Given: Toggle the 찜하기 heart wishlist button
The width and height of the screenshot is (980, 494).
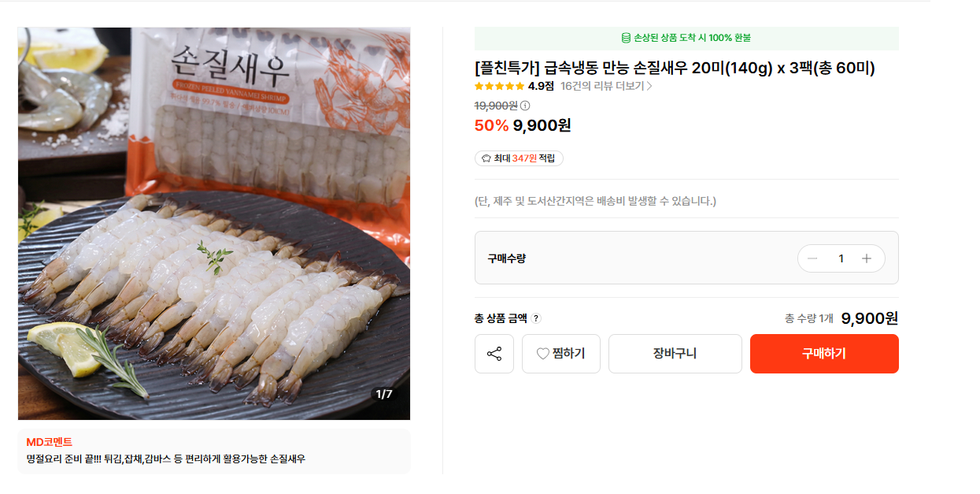Looking at the screenshot, I should [560, 354].
